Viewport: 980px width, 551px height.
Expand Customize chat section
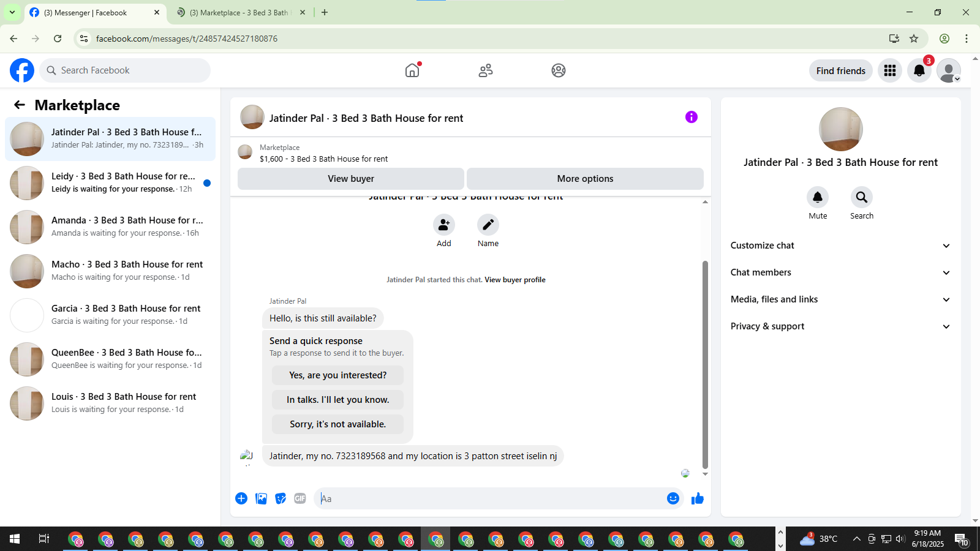coord(840,246)
